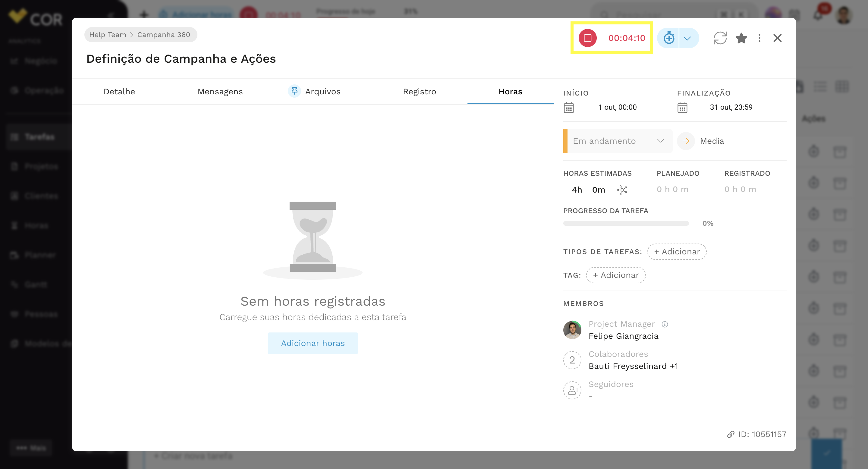Click the Planejado 0 h 0 m value
Screen dimensions: 868x469
672,189
